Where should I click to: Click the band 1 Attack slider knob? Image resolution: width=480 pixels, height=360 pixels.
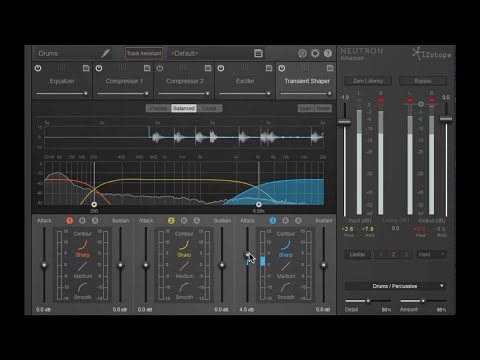pos(44,265)
